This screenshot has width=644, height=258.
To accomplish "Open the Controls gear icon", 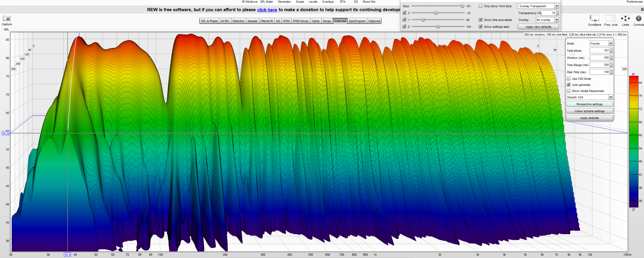I will click(x=638, y=18).
